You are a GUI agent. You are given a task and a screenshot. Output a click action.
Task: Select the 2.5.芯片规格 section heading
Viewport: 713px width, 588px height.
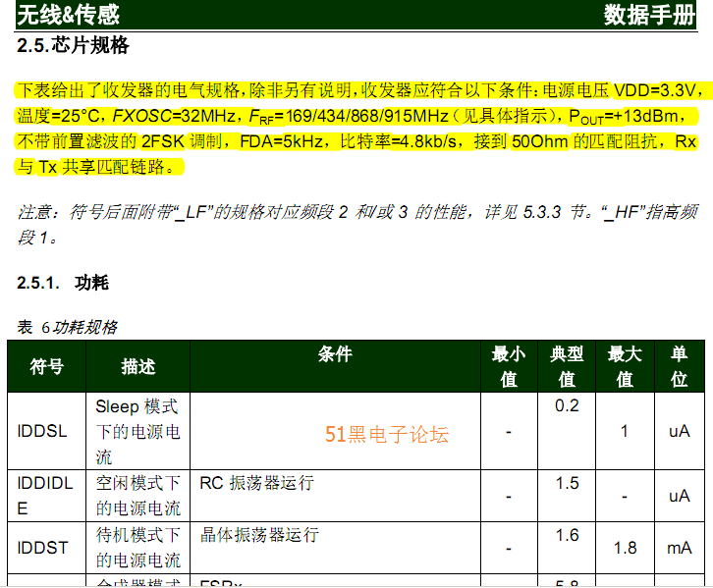[x=74, y=46]
